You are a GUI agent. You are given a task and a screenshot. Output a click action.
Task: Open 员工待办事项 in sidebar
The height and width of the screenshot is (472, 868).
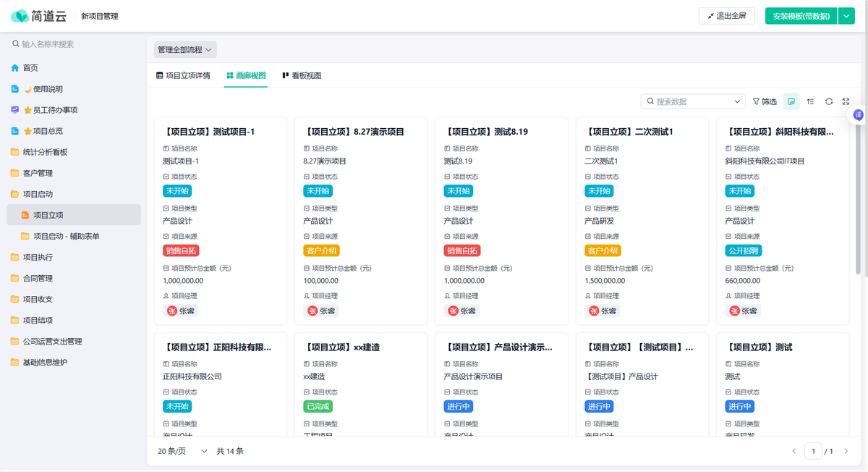[x=50, y=110]
